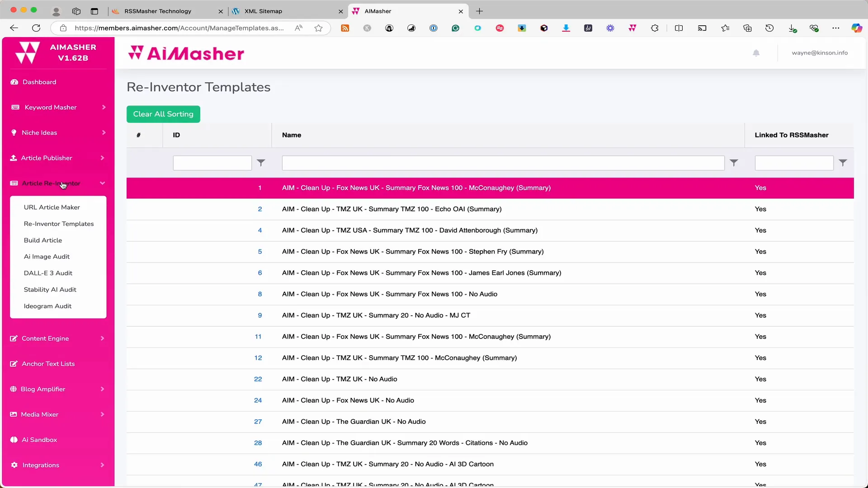Viewport: 868px width, 488px height.
Task: Select row 'Fox News UK - Summary Fox News 100 - Stephen Fry'
Action: 490,252
